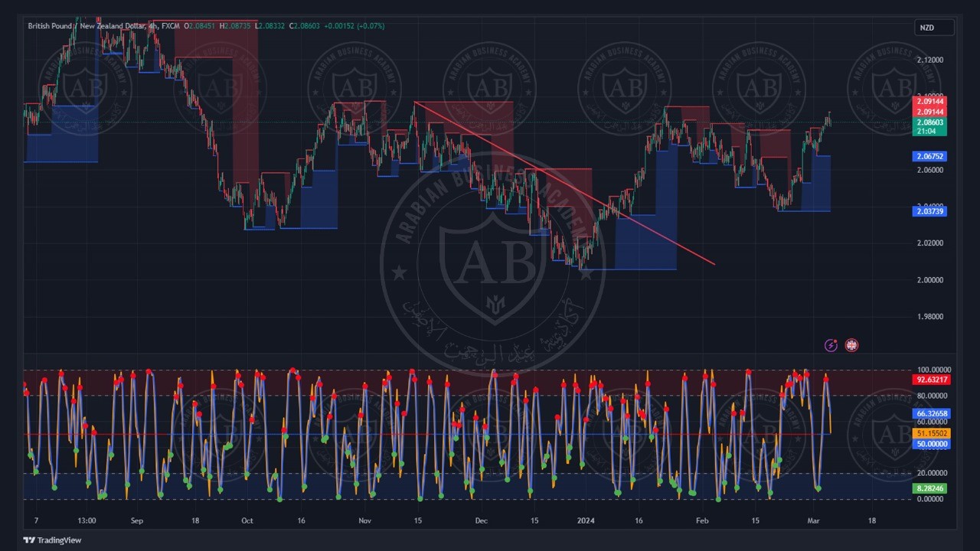This screenshot has width=980, height=551.
Task: Click the Oct label on time axis
Action: click(247, 520)
